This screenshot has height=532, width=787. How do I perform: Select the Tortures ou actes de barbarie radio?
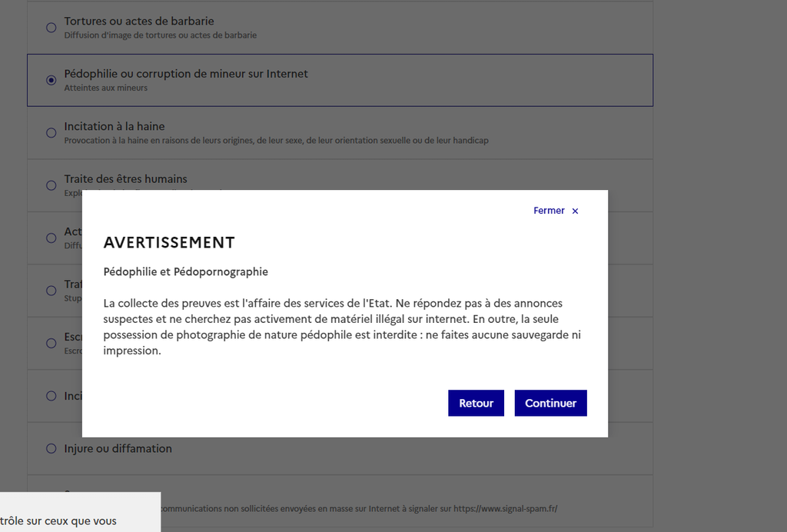tap(51, 28)
